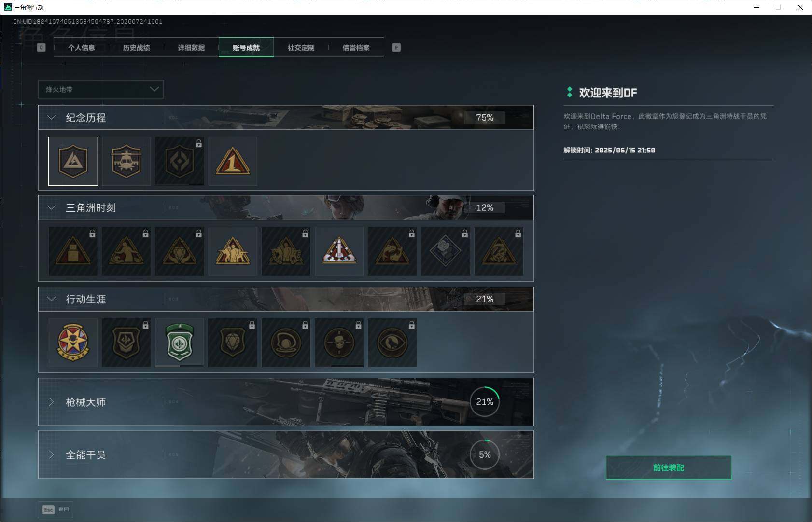
Task: Select the triangle-logo shield badge in 纪念历程
Action: tap(73, 161)
